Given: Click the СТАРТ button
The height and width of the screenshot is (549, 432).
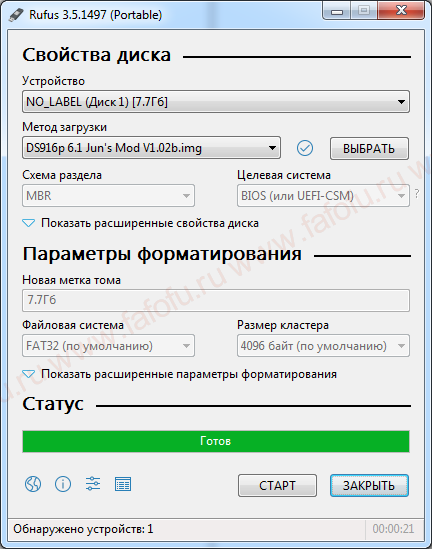Looking at the screenshot, I should [277, 486].
